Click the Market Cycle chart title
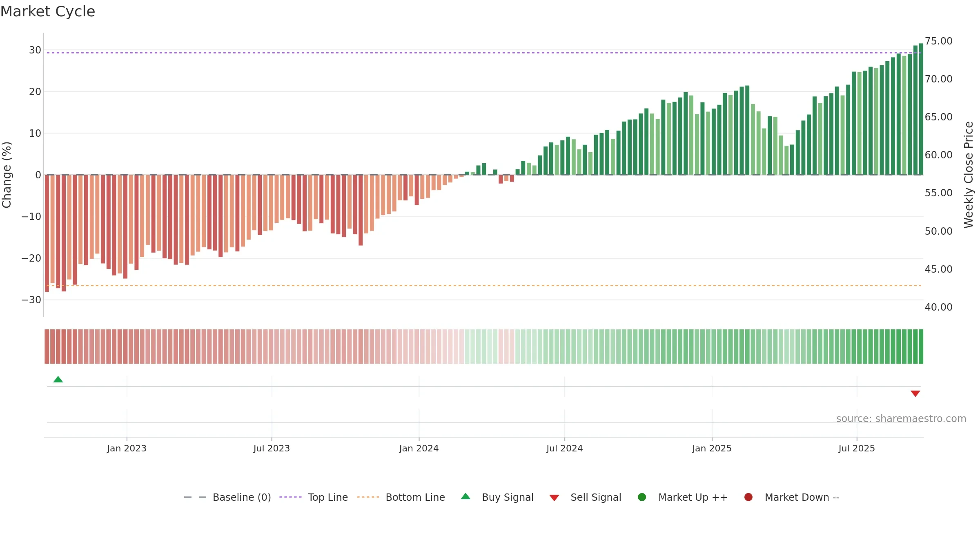This screenshot has height=551, width=980. tap(48, 11)
